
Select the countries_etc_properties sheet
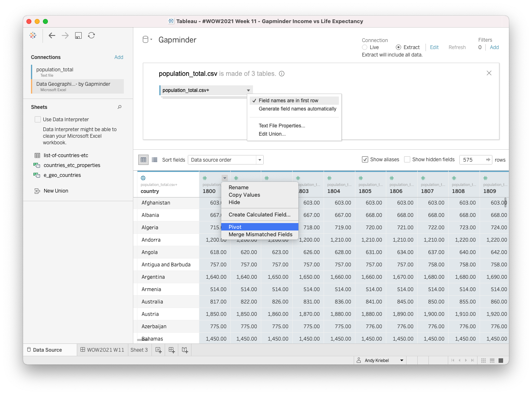pyautogui.click(x=72, y=165)
